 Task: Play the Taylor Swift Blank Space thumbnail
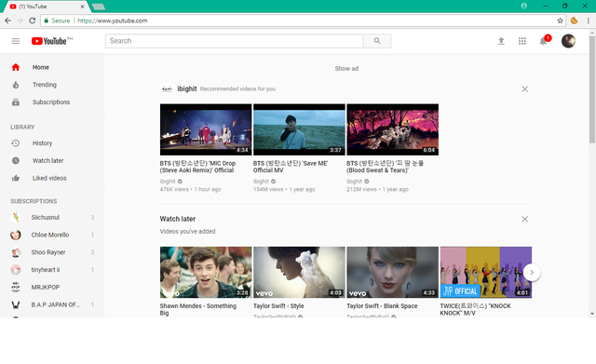[x=393, y=272]
